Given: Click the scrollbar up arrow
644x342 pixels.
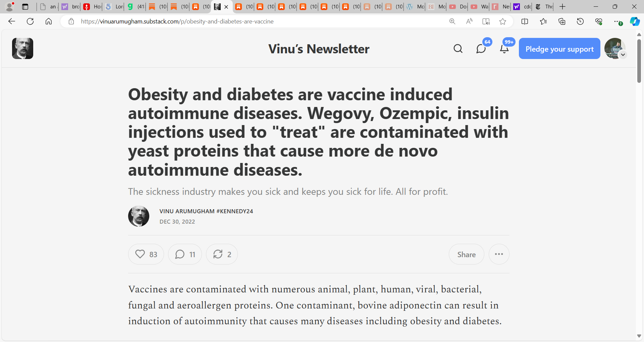Looking at the screenshot, I should (639, 35).
